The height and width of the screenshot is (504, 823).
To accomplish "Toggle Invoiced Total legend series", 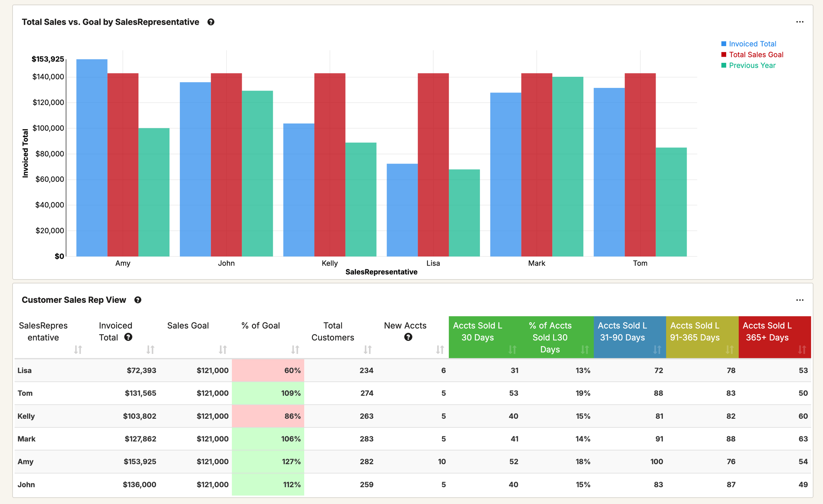I will 752,44.
